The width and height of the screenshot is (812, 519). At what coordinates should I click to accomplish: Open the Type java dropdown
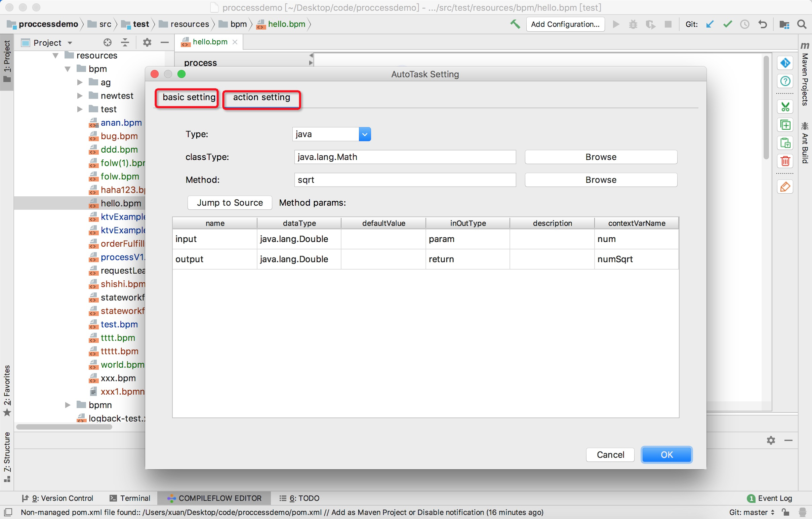coord(365,134)
